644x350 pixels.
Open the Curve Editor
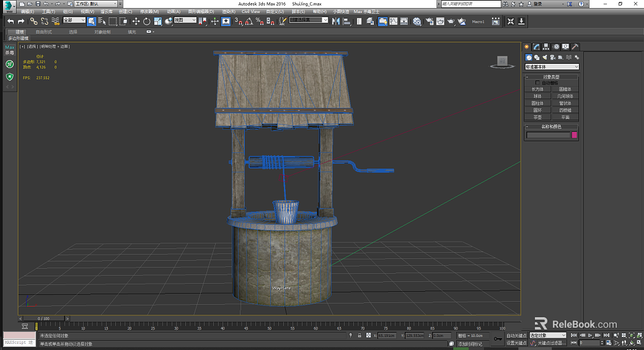[394, 21]
